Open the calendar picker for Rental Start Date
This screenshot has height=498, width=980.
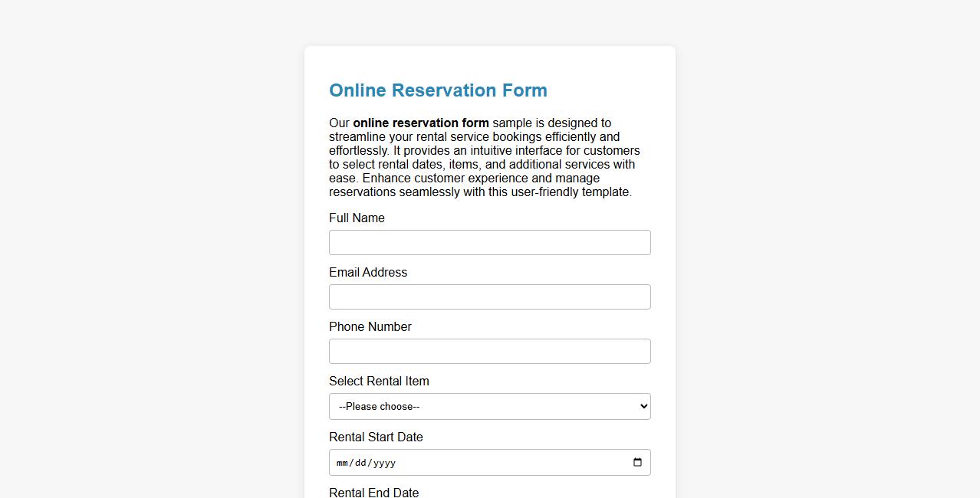click(x=637, y=462)
